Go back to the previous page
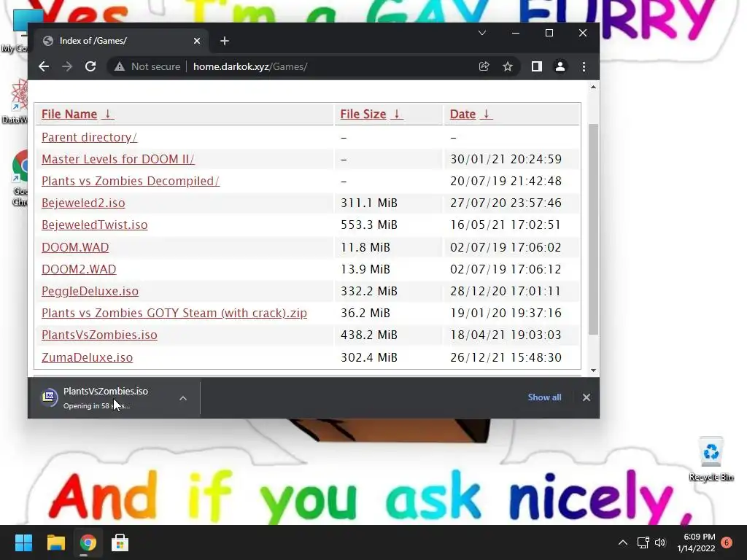Screen dimensions: 747x560 tap(44, 66)
